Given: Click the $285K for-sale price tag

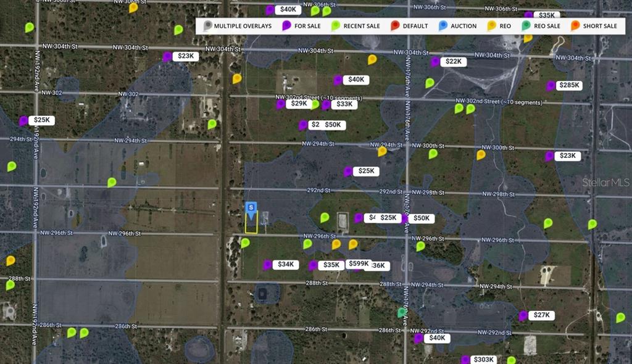Looking at the screenshot, I should (569, 86).
